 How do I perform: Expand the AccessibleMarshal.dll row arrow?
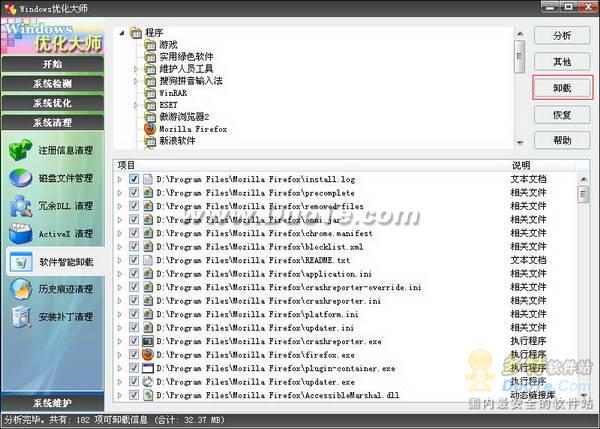[120, 395]
